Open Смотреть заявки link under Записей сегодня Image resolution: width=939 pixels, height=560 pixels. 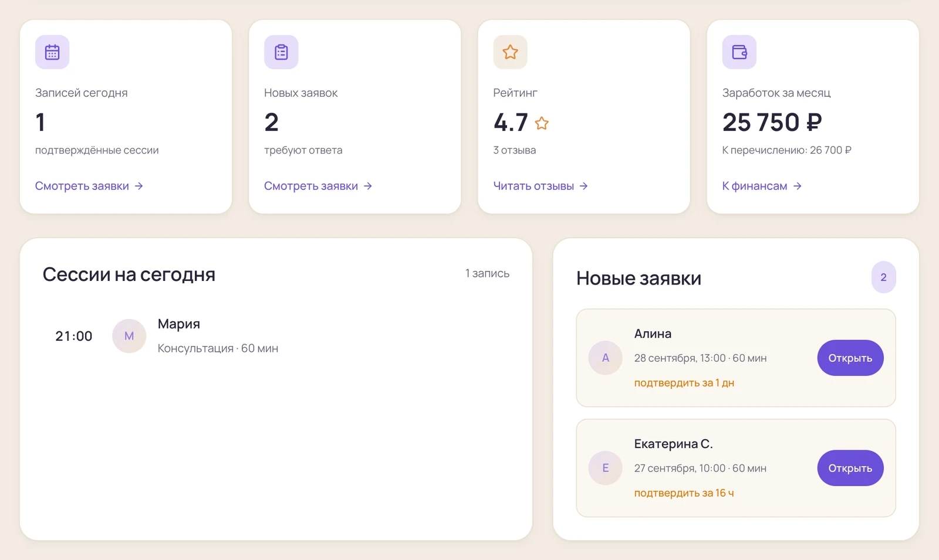pos(89,186)
